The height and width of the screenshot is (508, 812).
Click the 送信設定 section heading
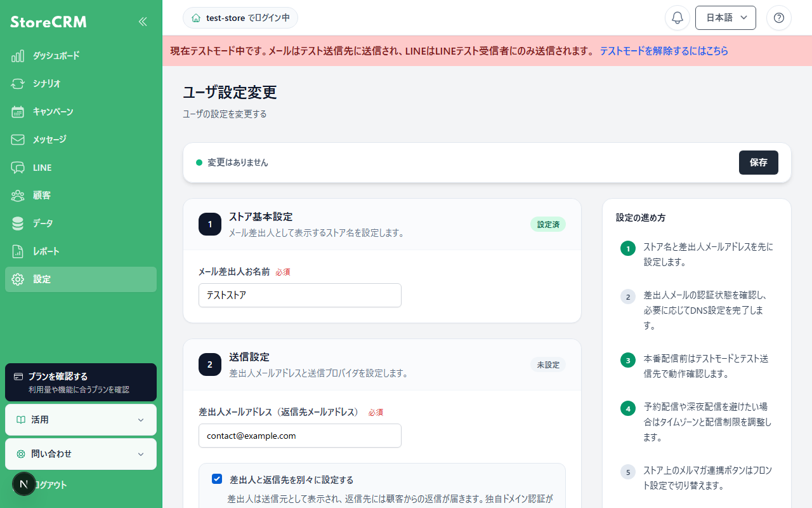click(249, 357)
